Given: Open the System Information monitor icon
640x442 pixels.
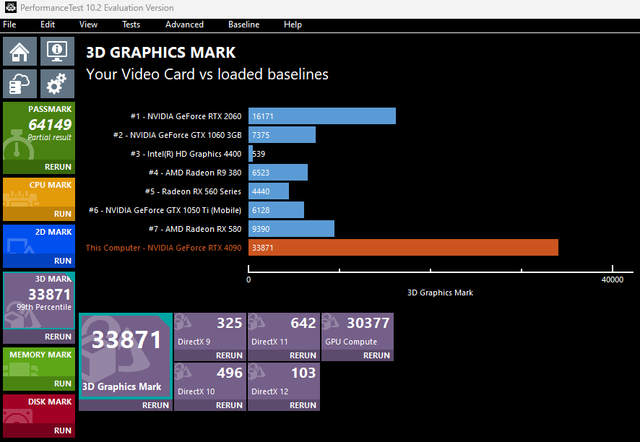Looking at the screenshot, I should (57, 51).
